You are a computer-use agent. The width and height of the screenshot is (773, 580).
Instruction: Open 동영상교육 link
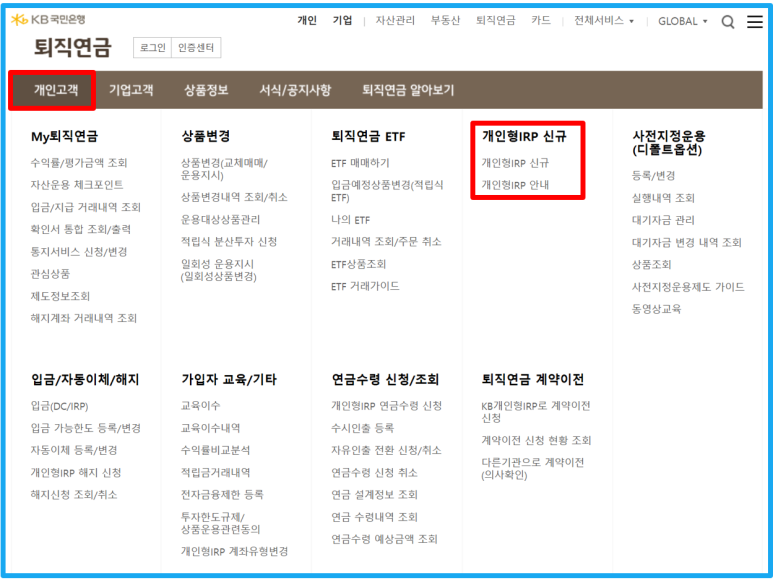pyautogui.click(x=657, y=309)
